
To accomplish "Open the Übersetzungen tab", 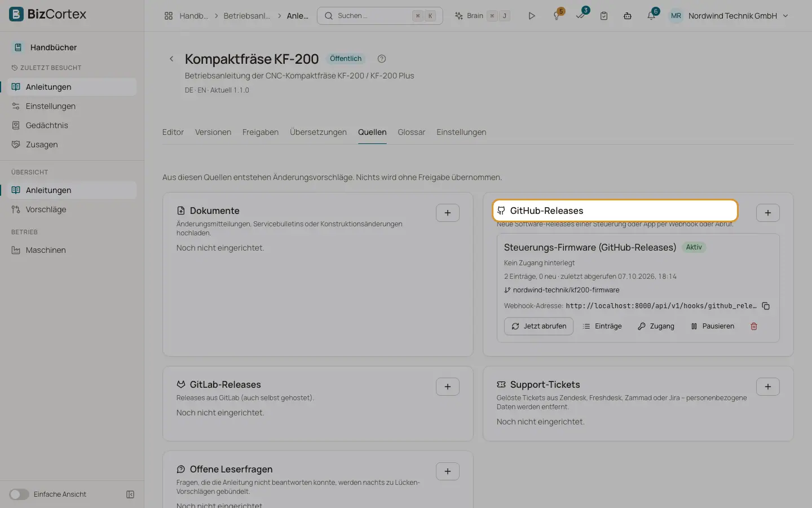I will tap(318, 132).
